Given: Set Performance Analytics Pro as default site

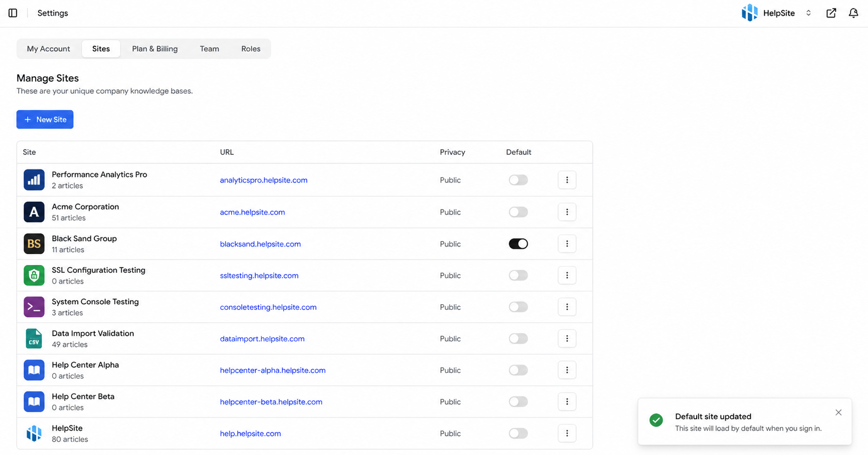Looking at the screenshot, I should tap(518, 180).
